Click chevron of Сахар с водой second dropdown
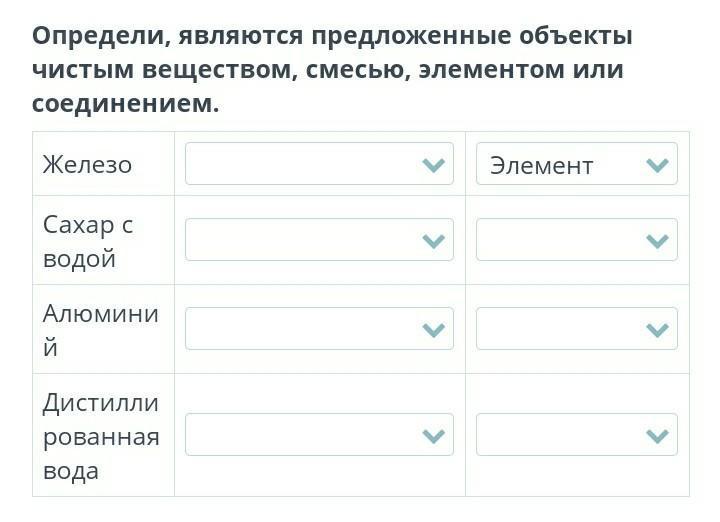Screen dimensions: 720x522 click(x=657, y=240)
